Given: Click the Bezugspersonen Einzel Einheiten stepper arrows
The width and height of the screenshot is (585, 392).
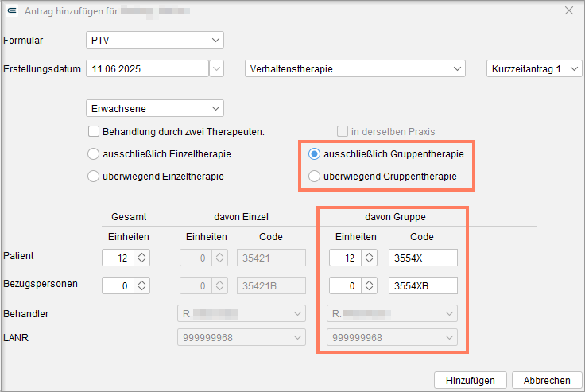Looking at the screenshot, I should click(219, 285).
